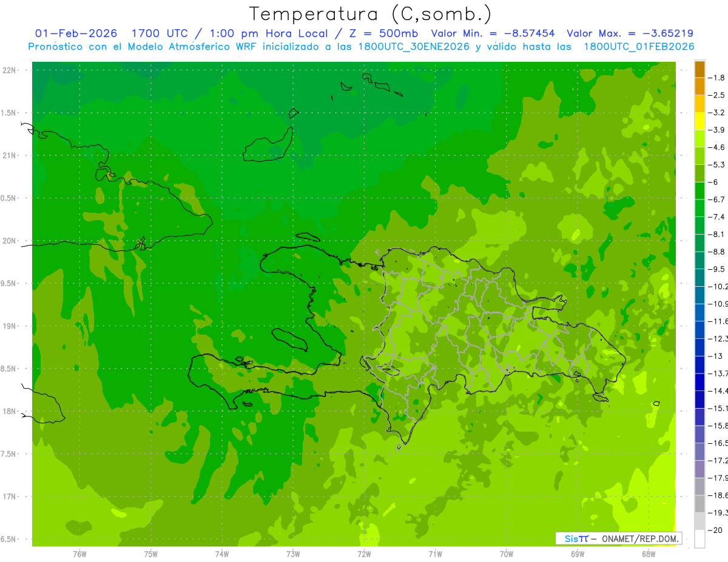Click the "75W" longitude axis label
Screen dimensions: 728x562
(151, 554)
